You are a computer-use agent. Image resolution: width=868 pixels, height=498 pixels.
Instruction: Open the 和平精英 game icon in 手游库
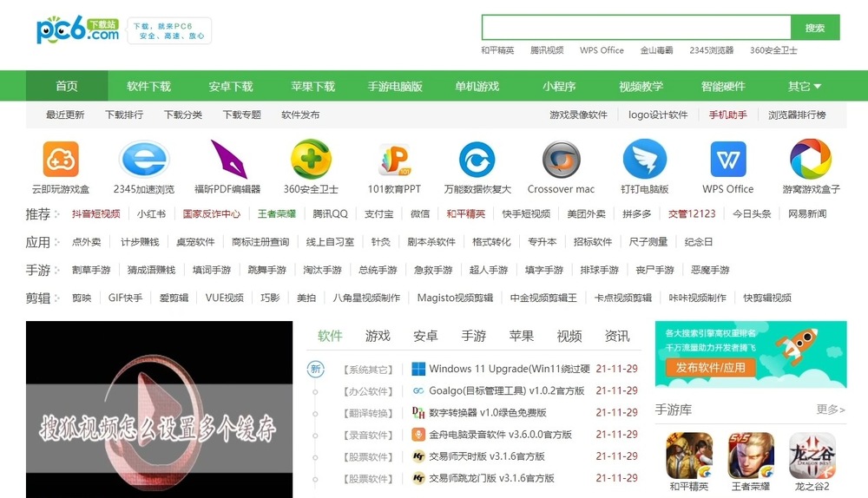(689, 455)
